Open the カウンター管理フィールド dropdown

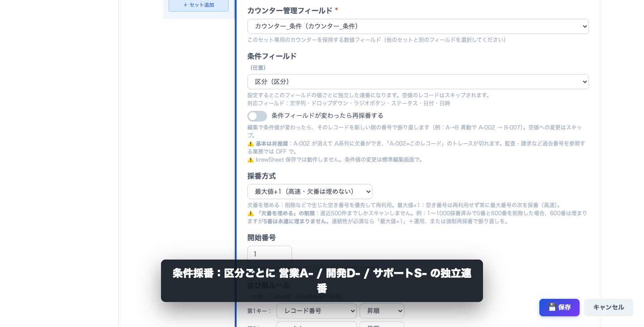point(418,26)
